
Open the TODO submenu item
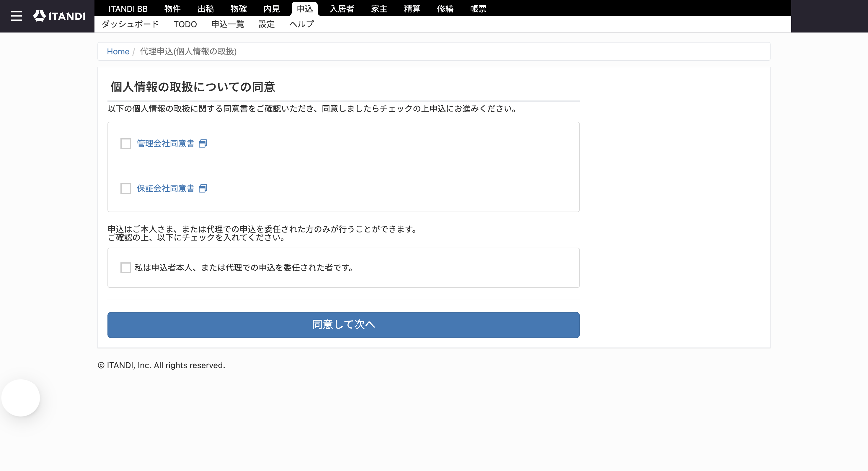(185, 24)
